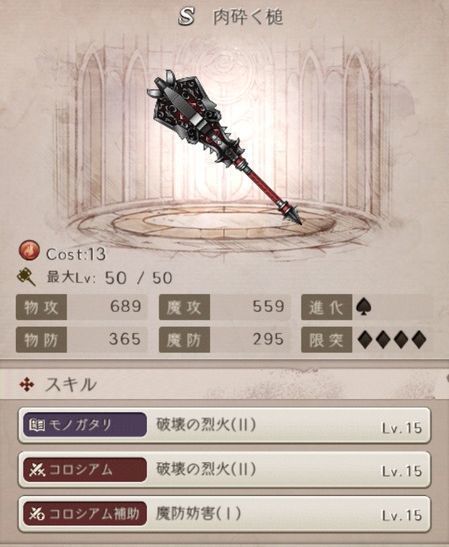Click the sword icon in コロシアム補助 label
Viewport: 449px width, 547px height.
point(37,514)
